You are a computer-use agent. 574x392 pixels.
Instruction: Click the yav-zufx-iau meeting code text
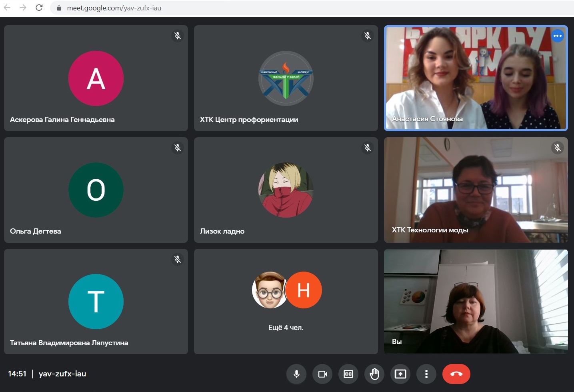62,374
